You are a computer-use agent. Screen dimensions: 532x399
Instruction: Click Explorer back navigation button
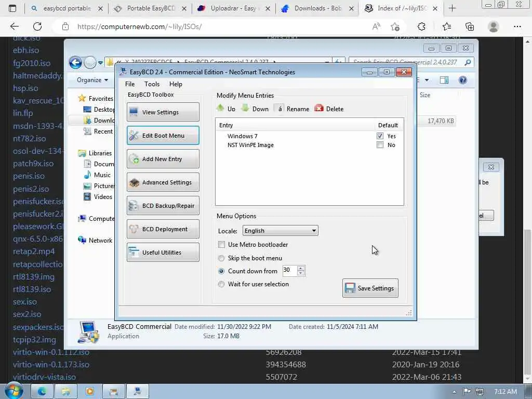(x=75, y=62)
